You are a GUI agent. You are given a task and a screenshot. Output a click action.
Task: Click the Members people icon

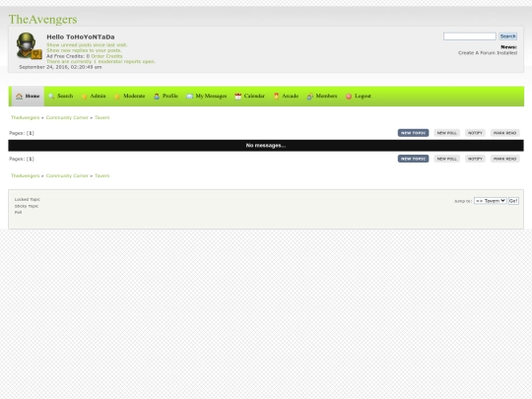pyautogui.click(x=309, y=97)
